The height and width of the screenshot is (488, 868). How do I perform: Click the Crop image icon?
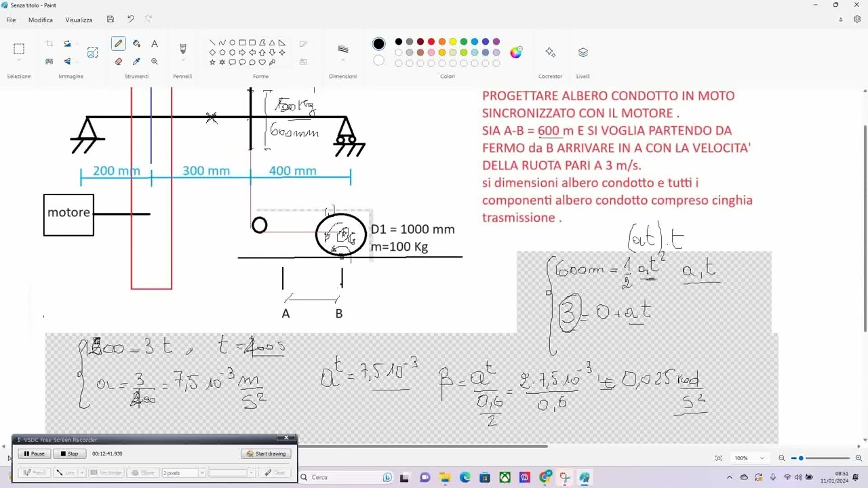(x=49, y=43)
